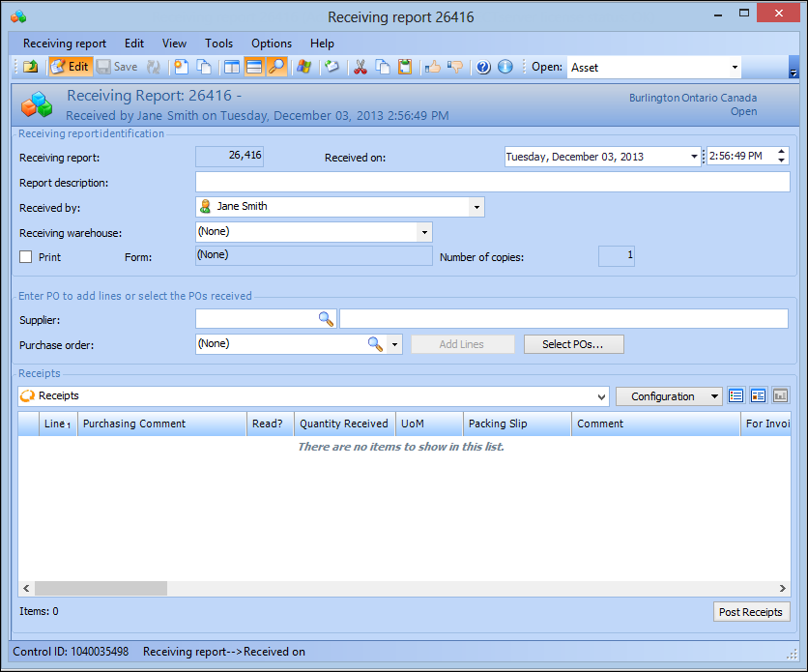Switch receipts to list view icon

pyautogui.click(x=736, y=395)
